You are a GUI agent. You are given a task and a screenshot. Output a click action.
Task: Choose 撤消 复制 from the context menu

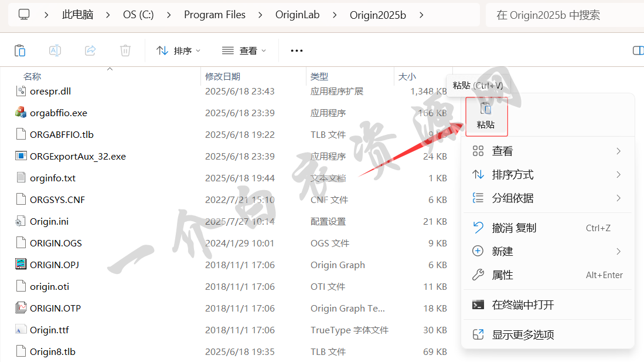point(547,228)
